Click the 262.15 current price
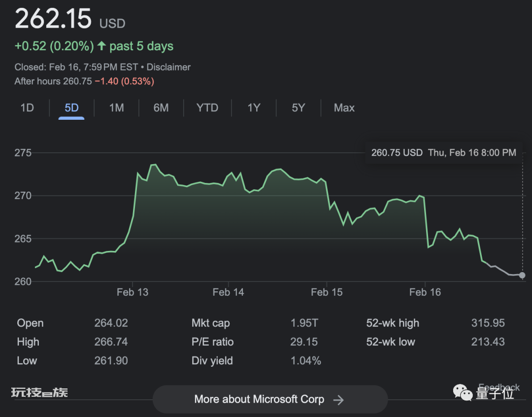Viewport: 532px width, 417px height. pyautogui.click(x=53, y=18)
